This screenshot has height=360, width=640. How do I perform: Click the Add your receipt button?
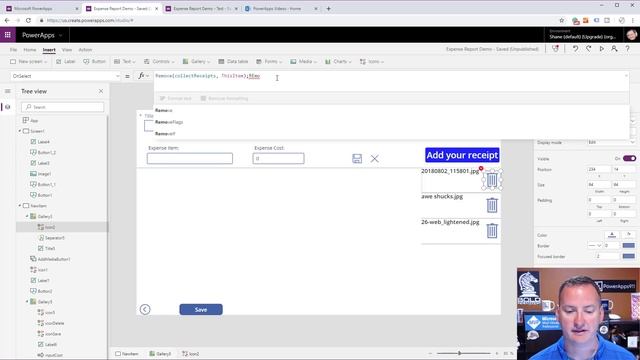point(462,155)
